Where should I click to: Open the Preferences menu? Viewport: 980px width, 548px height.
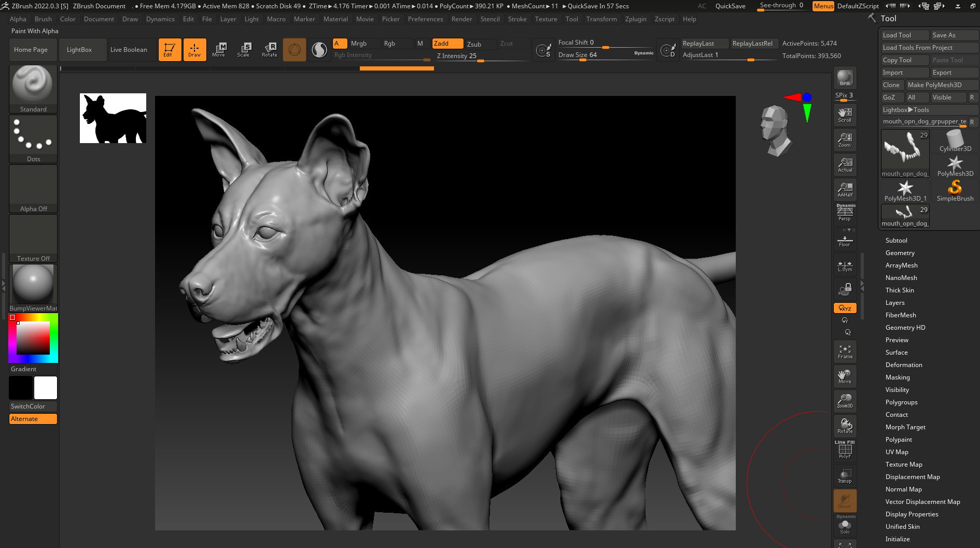coord(425,19)
